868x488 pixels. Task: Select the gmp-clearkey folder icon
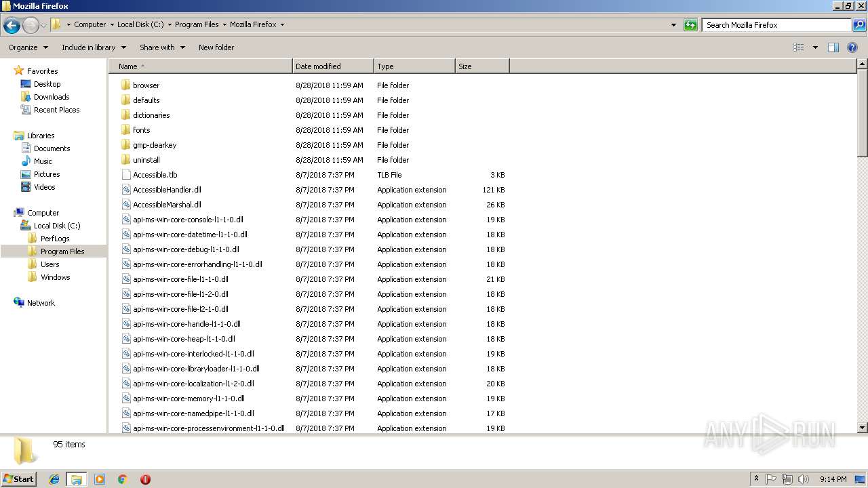tap(126, 145)
